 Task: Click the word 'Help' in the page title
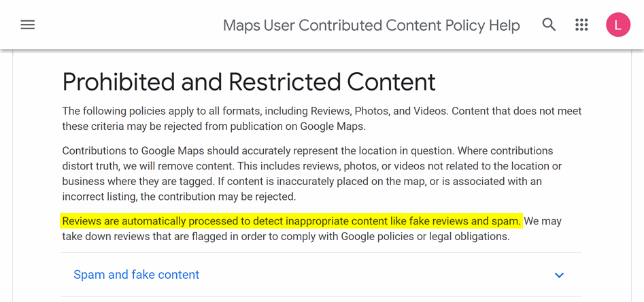pos(504,25)
